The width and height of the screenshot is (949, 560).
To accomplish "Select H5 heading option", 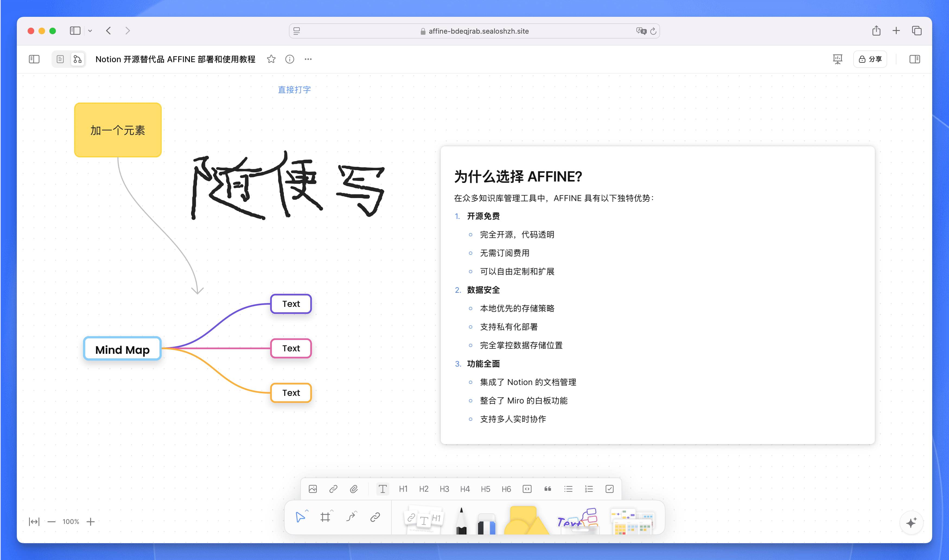I will (485, 489).
